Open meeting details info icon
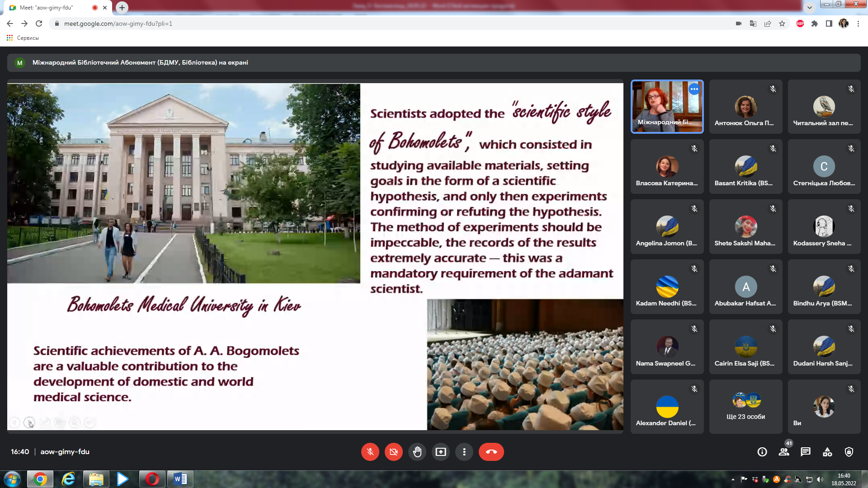Viewport: 868px width, 488px height. (x=762, y=452)
